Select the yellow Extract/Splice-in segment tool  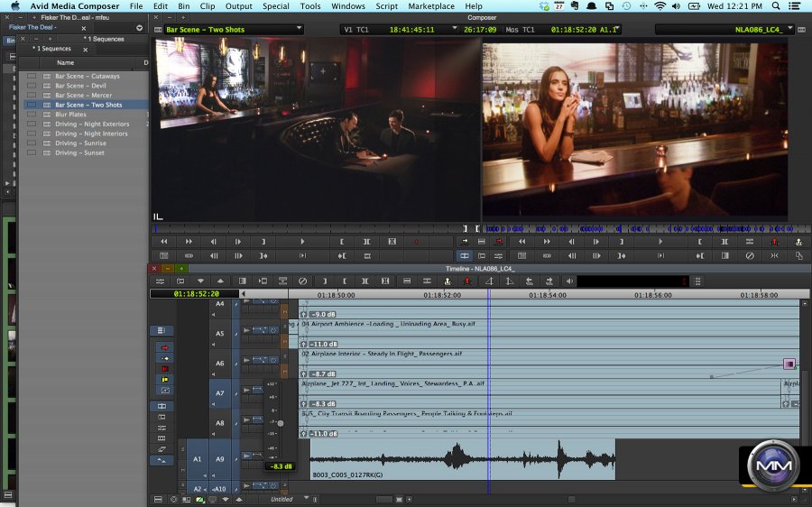point(164,358)
